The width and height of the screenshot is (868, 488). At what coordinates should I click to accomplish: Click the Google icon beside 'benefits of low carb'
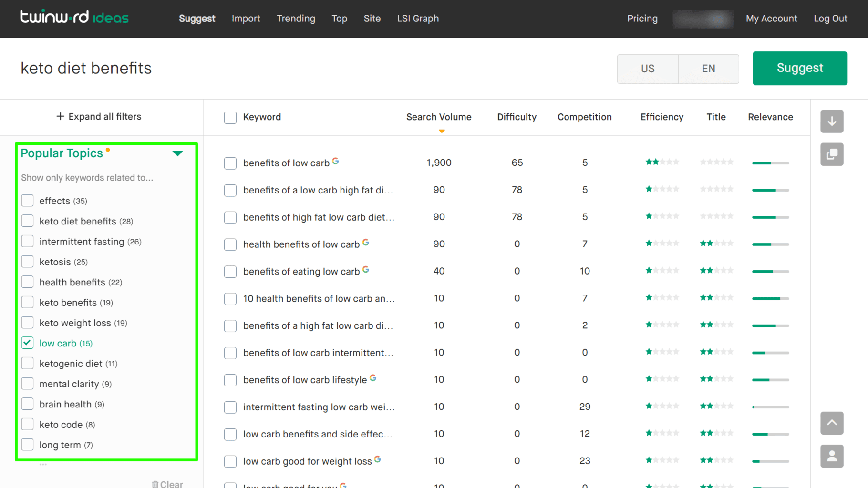pos(335,161)
